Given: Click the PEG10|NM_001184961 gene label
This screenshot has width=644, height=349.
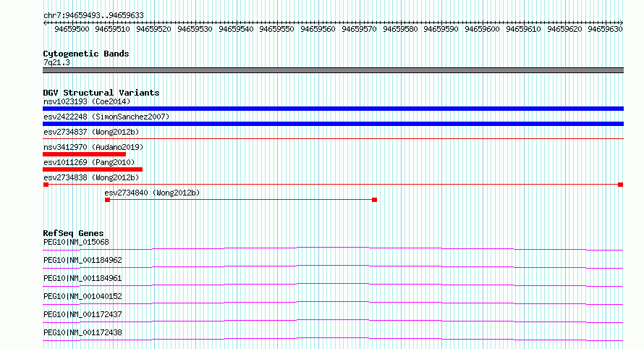Looking at the screenshot, I should (82, 278).
